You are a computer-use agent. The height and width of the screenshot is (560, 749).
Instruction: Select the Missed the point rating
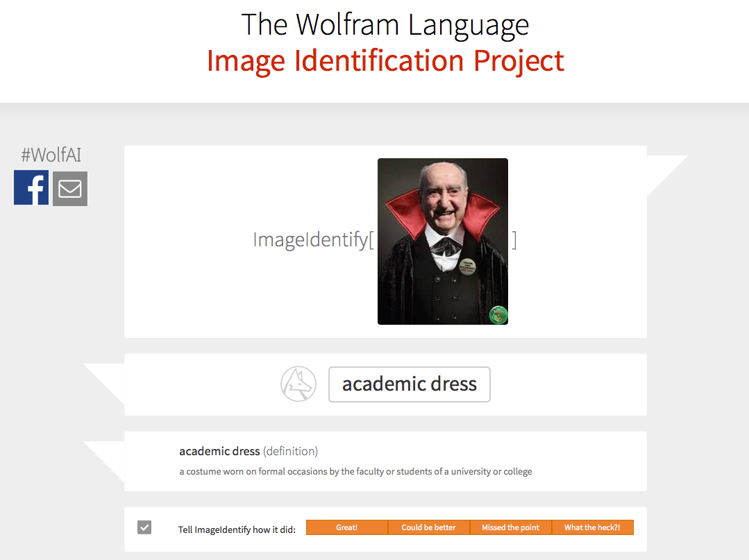point(511,527)
